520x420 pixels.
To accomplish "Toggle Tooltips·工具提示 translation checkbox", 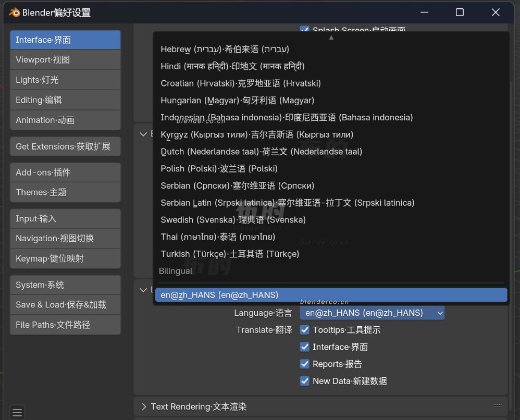I will [x=304, y=330].
